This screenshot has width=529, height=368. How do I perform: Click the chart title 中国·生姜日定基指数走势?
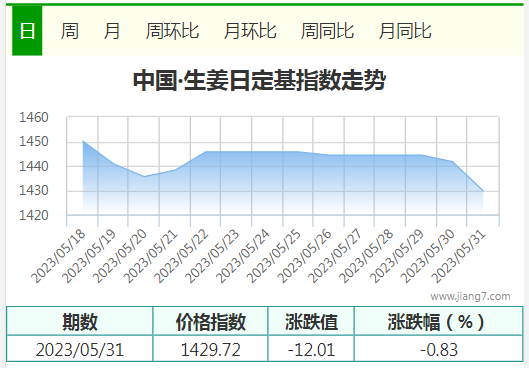pyautogui.click(x=259, y=80)
